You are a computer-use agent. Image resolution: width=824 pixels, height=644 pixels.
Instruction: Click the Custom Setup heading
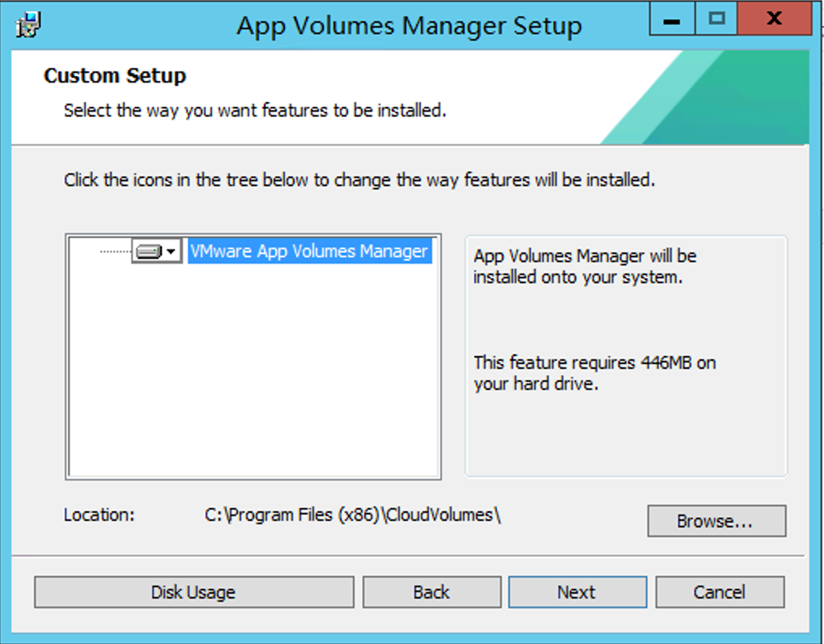115,76
